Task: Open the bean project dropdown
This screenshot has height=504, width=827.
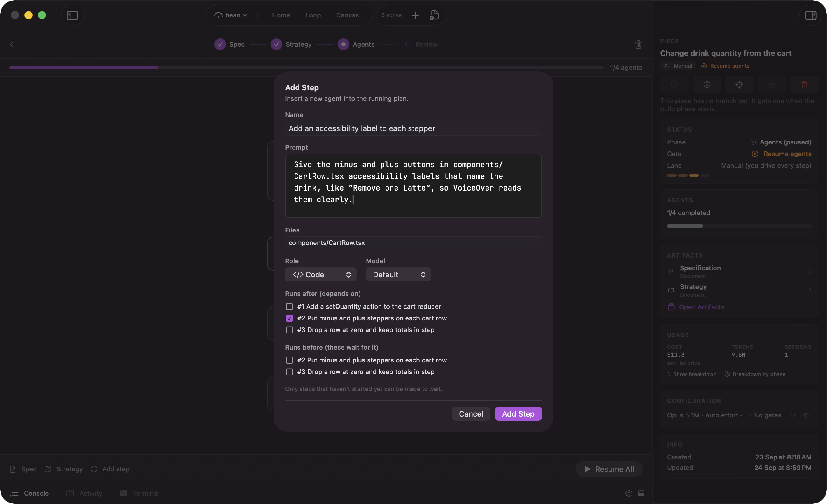Action: (231, 15)
